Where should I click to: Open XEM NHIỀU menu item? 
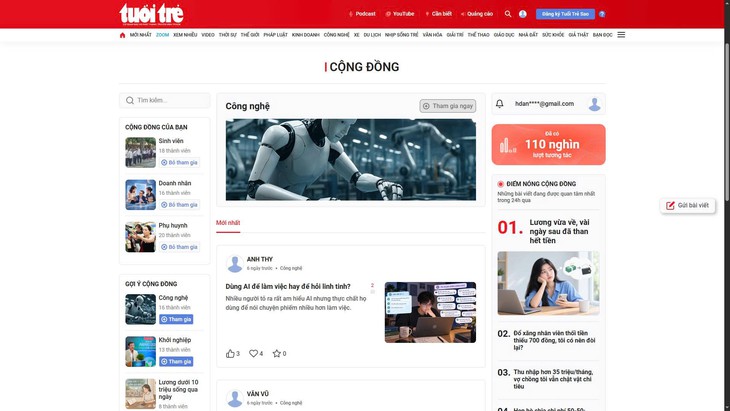point(185,35)
